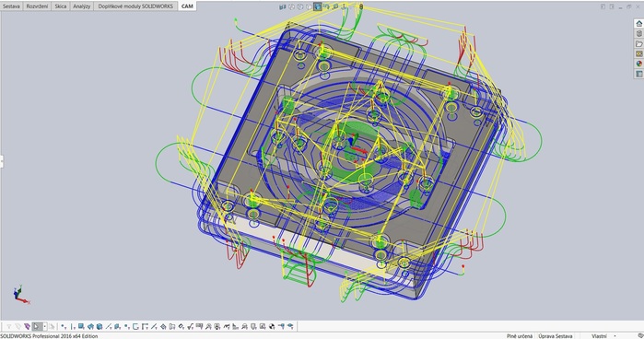Open the Vlastní units dropdown in status bar
The height and width of the screenshot is (339, 644).
pos(603,336)
